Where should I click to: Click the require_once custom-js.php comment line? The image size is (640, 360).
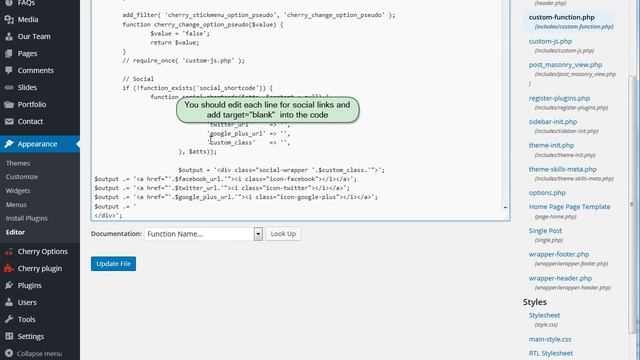[x=184, y=60]
